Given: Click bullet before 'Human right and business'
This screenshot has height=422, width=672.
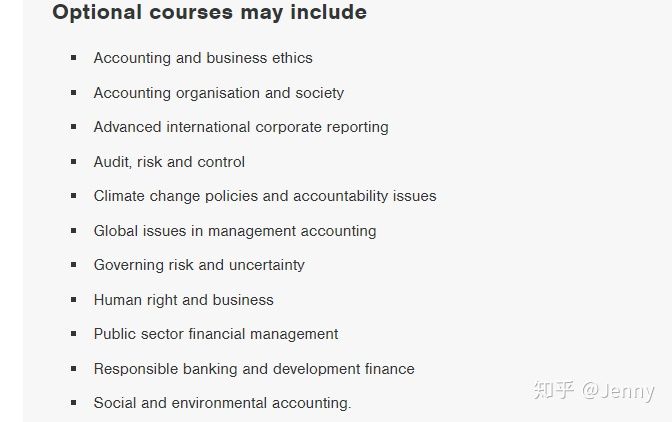Looking at the screenshot, I should [x=74, y=299].
